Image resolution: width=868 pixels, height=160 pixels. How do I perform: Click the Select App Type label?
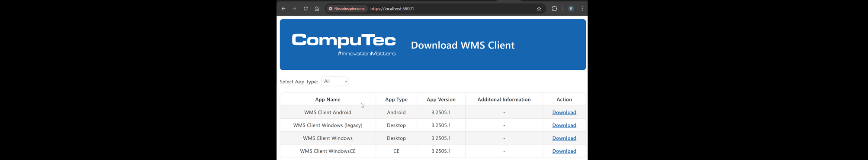299,82
